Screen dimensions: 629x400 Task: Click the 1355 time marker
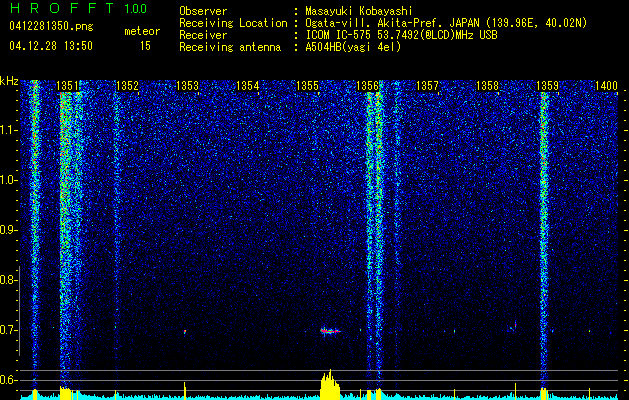(307, 86)
